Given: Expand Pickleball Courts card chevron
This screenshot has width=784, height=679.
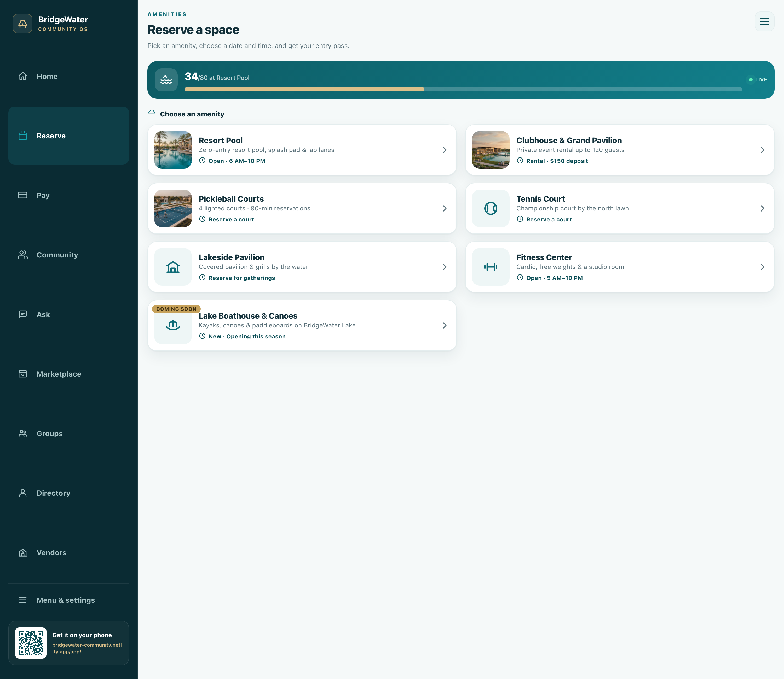Looking at the screenshot, I should click(x=445, y=208).
